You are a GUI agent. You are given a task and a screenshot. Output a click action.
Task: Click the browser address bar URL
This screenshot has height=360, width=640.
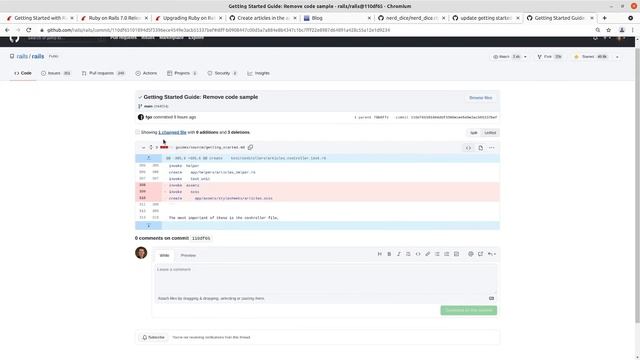(218, 30)
